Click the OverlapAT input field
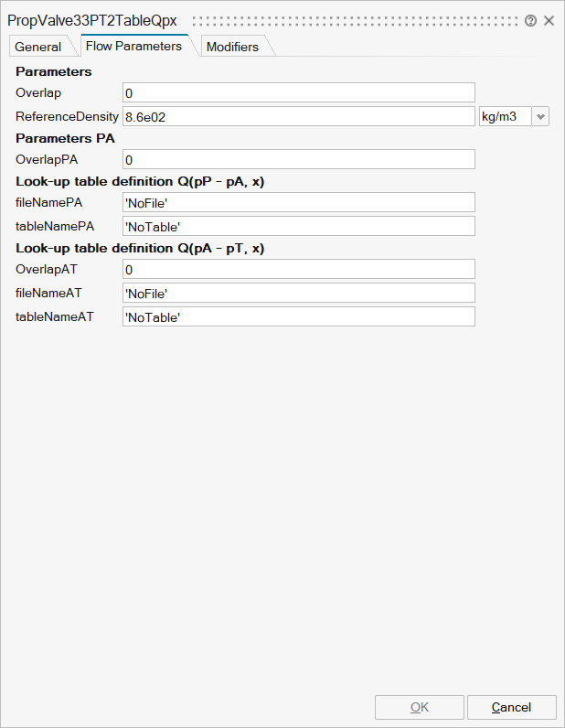This screenshot has width=565, height=728. tap(298, 269)
